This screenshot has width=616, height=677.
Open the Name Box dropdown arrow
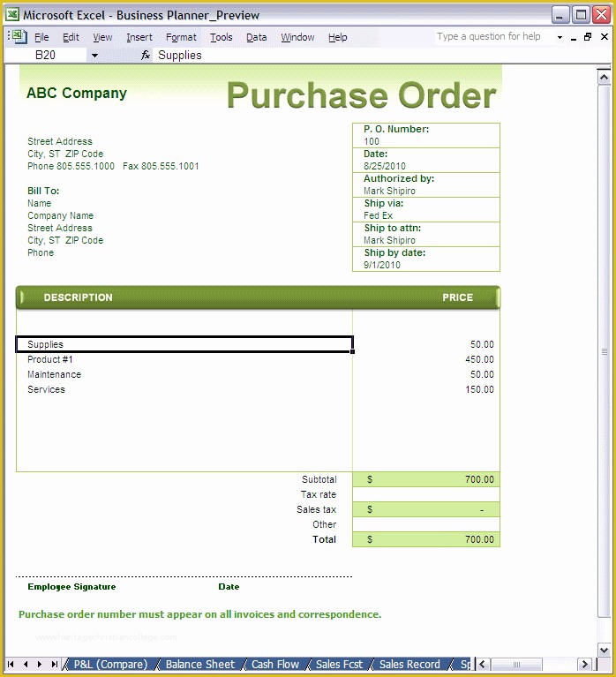pos(94,56)
